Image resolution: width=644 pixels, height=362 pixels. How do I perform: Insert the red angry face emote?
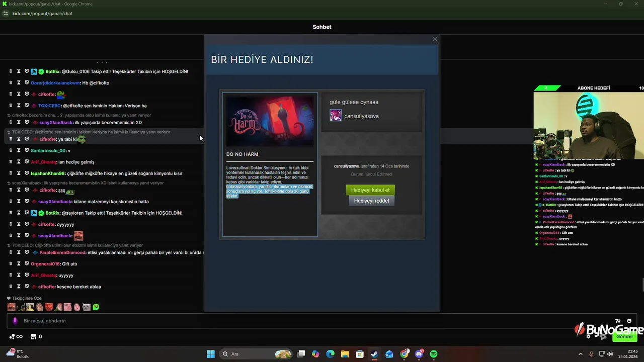click(x=49, y=307)
